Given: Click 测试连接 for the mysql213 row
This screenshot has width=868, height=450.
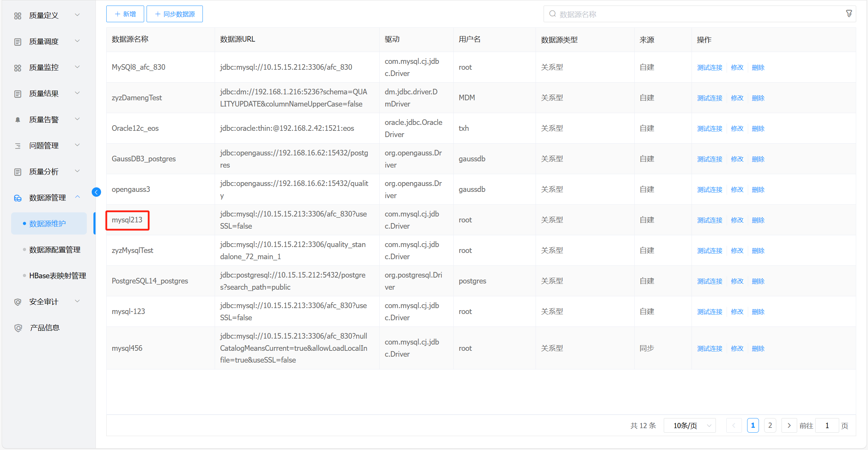Looking at the screenshot, I should [710, 220].
